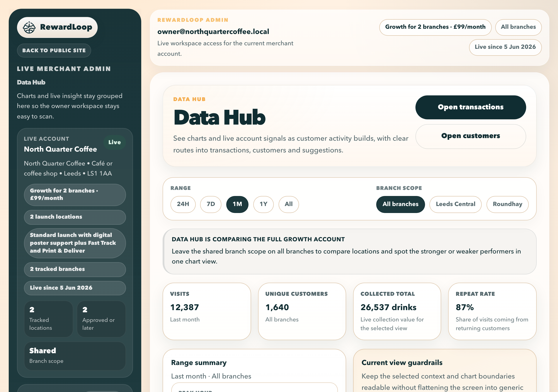Click the Collected total 26,537 drinks card
558x392 pixels.
[397, 311]
